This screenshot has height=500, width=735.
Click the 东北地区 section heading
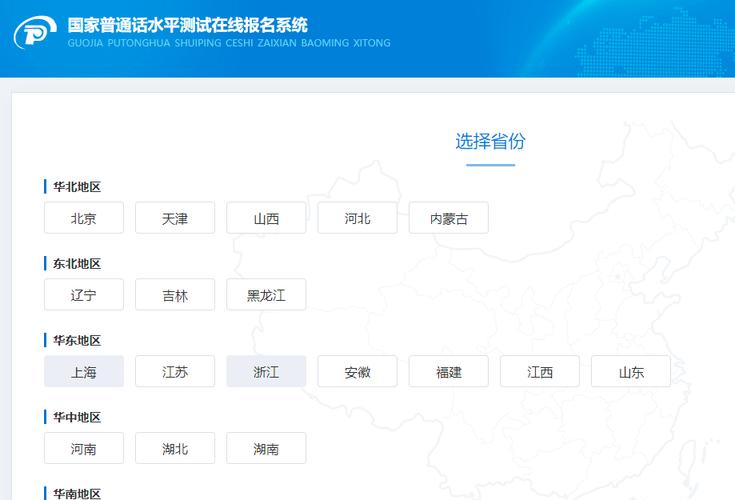[77, 263]
